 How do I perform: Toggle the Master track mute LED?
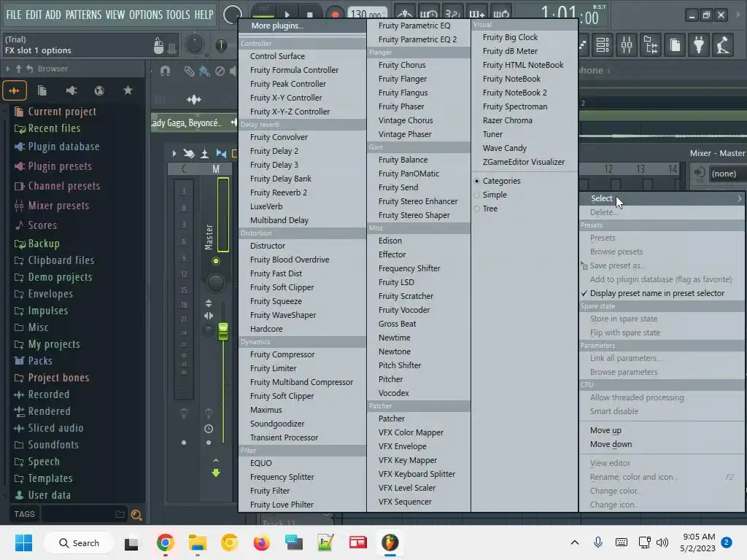216,261
